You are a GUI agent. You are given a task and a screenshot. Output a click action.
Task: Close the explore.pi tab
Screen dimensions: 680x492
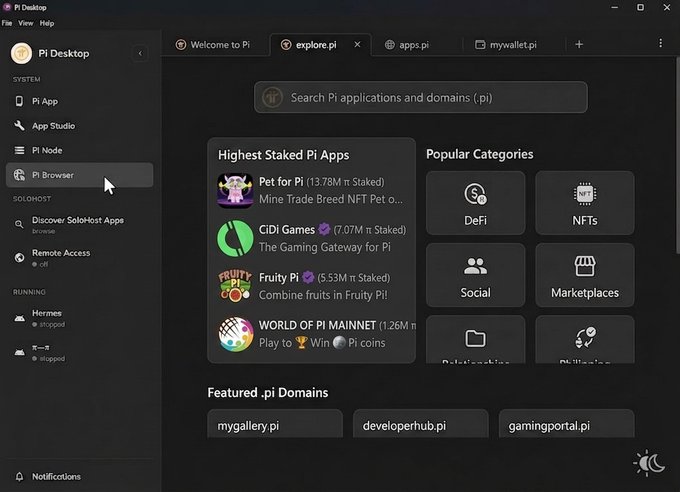(x=357, y=44)
